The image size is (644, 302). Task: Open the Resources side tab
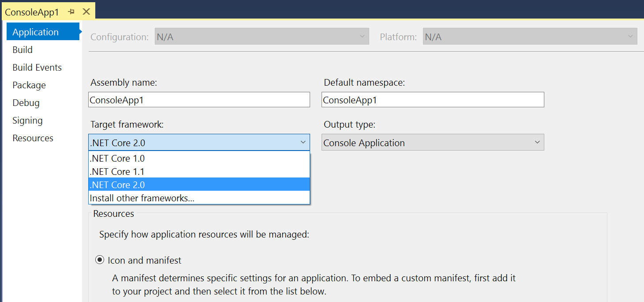33,138
